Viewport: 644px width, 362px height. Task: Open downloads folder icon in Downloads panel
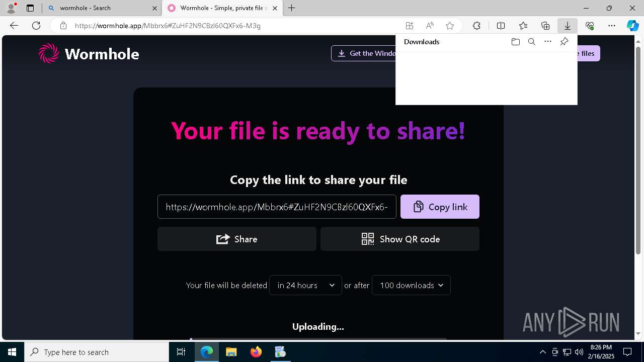[x=515, y=42]
